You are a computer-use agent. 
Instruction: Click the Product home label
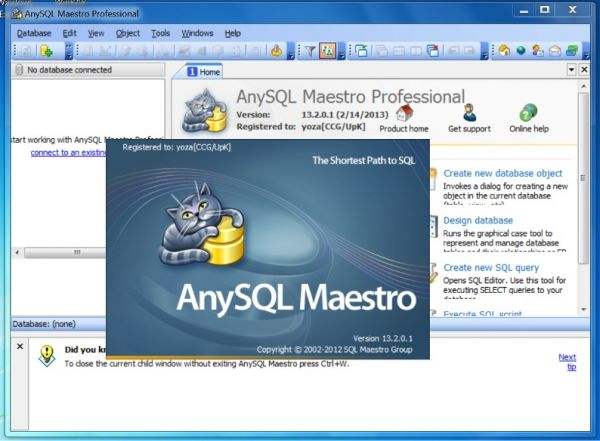404,129
